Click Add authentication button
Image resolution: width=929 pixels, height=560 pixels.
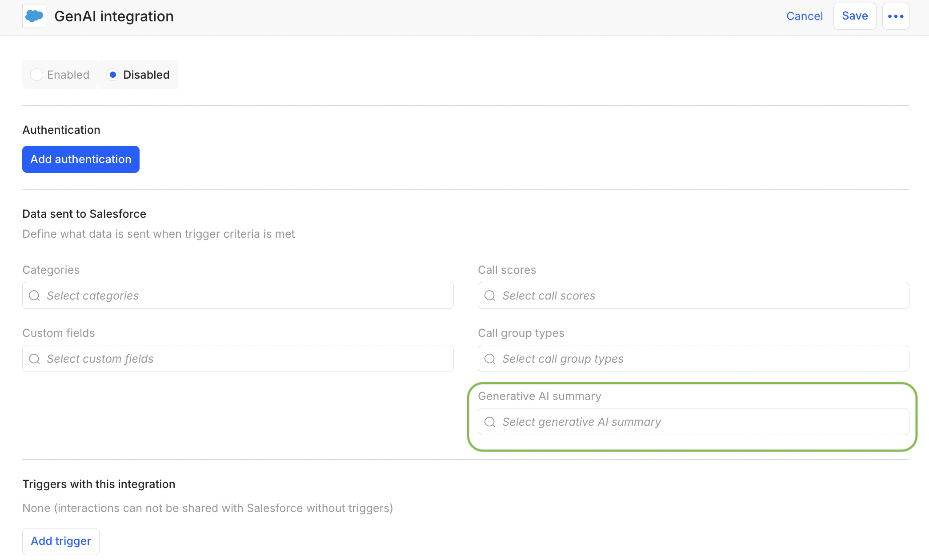(81, 159)
